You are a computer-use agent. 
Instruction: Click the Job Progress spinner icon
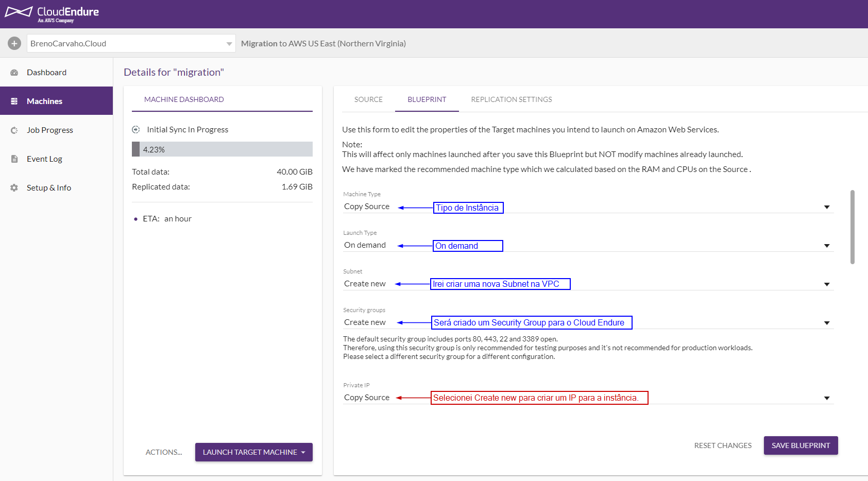click(14, 130)
